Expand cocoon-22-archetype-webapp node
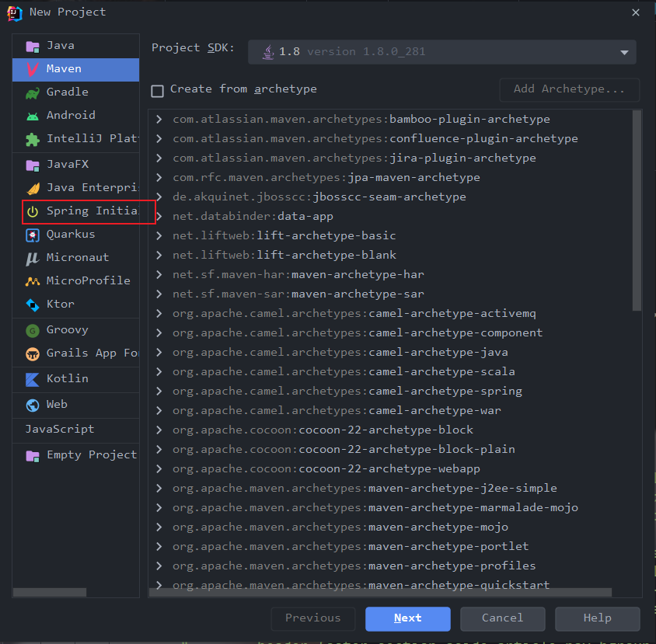Viewport: 656px width, 644px height. pyautogui.click(x=159, y=469)
